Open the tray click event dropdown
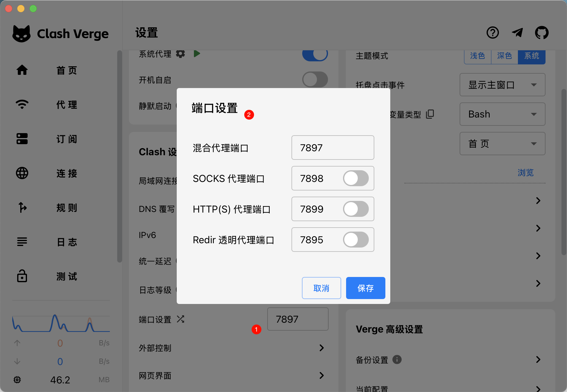Screen dimensions: 567x392 pyautogui.click(x=502, y=85)
